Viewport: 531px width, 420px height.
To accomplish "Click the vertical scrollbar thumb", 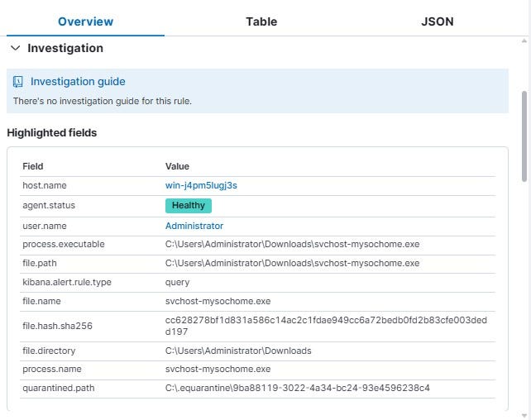I will pyautogui.click(x=524, y=136).
